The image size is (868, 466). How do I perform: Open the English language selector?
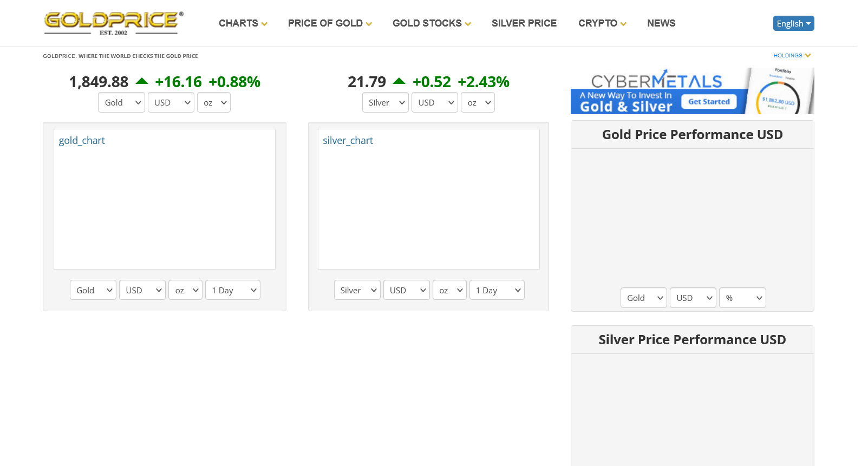click(793, 23)
